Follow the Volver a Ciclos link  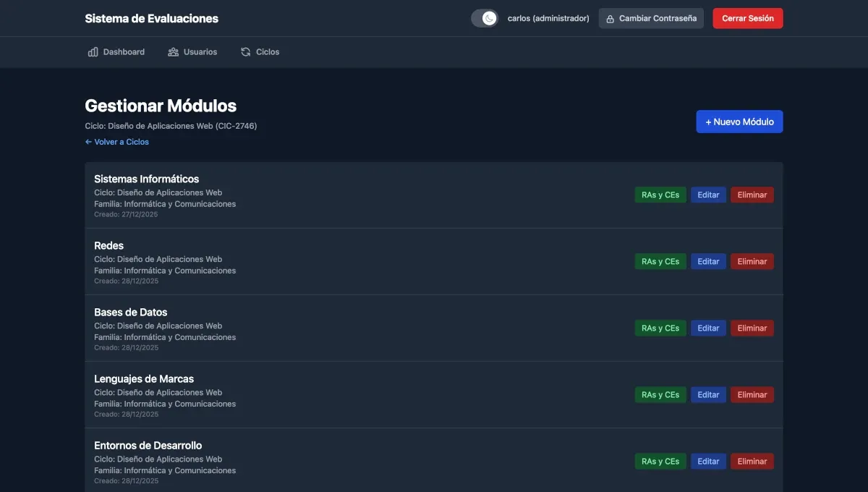pyautogui.click(x=116, y=141)
